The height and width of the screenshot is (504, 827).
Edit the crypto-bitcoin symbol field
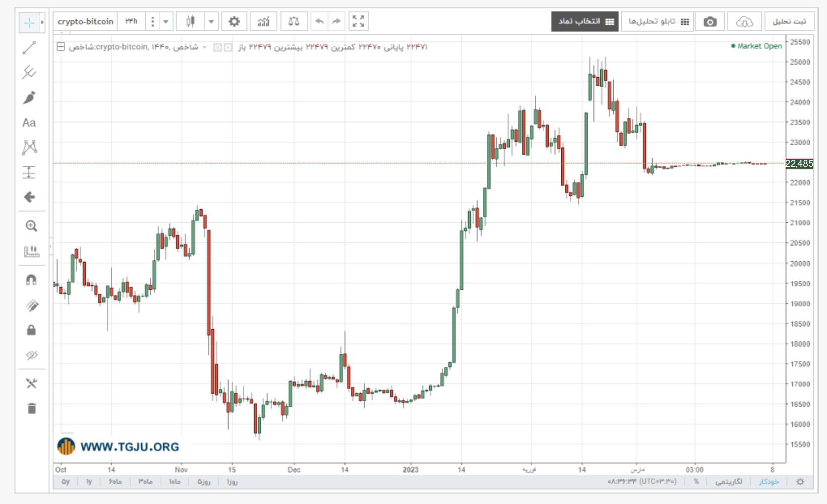point(85,22)
